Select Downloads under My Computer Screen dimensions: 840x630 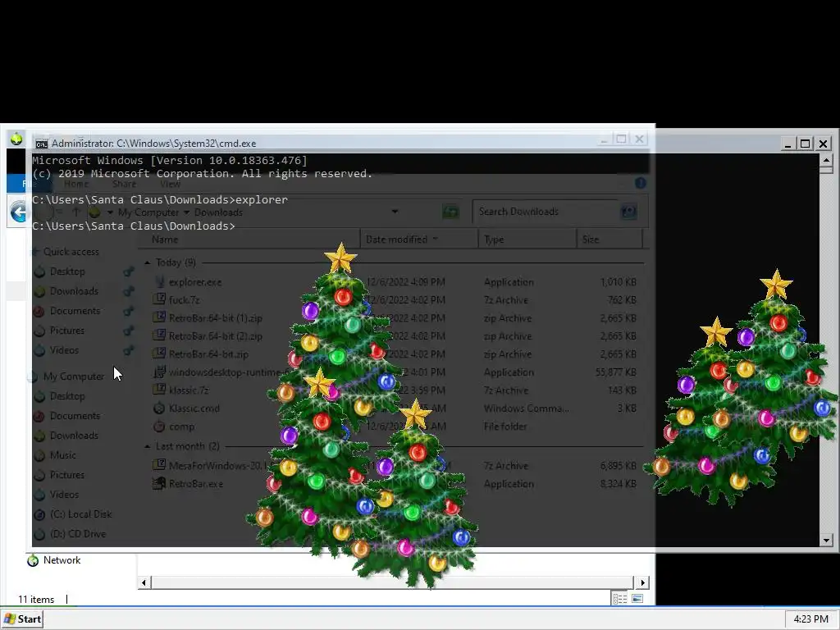point(74,436)
